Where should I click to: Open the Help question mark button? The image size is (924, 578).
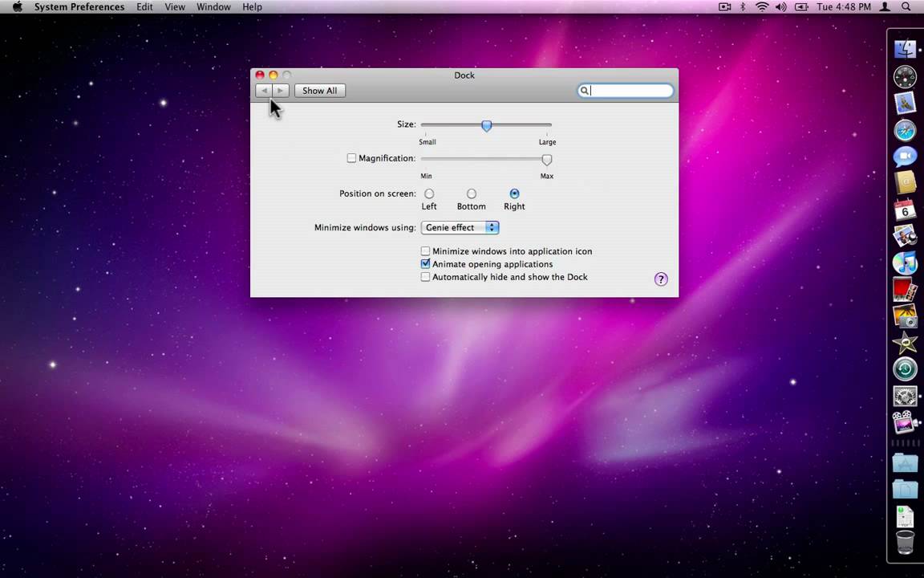coord(661,279)
